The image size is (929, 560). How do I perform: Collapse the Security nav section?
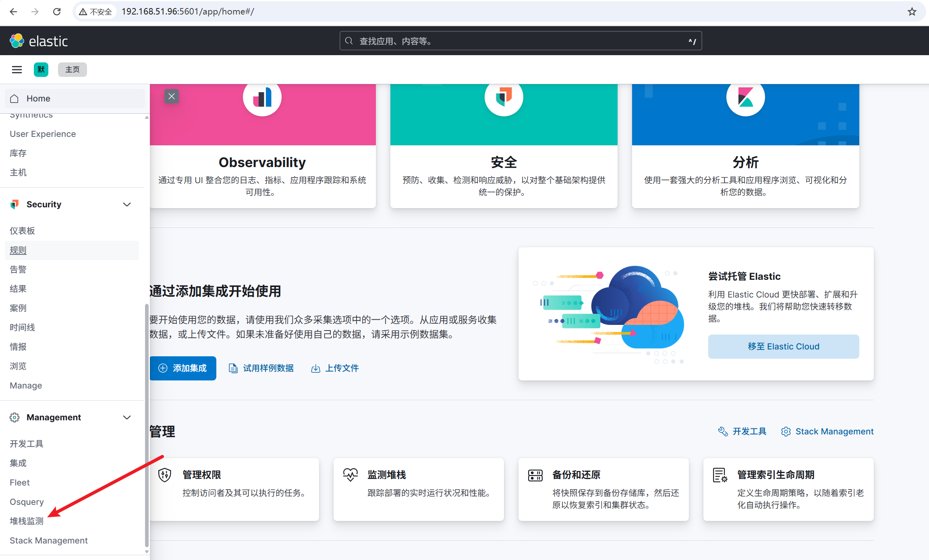(127, 205)
